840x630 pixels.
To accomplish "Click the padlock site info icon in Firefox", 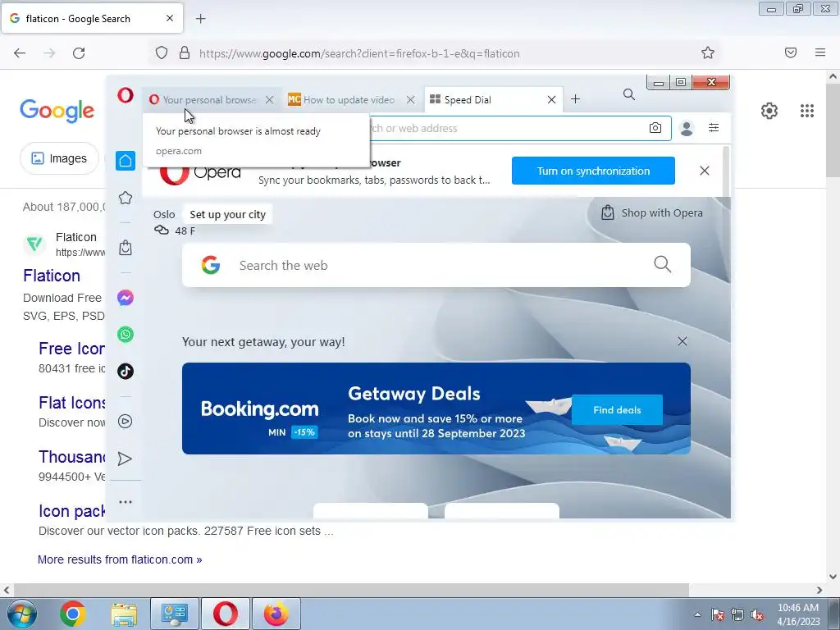I will click(x=185, y=52).
